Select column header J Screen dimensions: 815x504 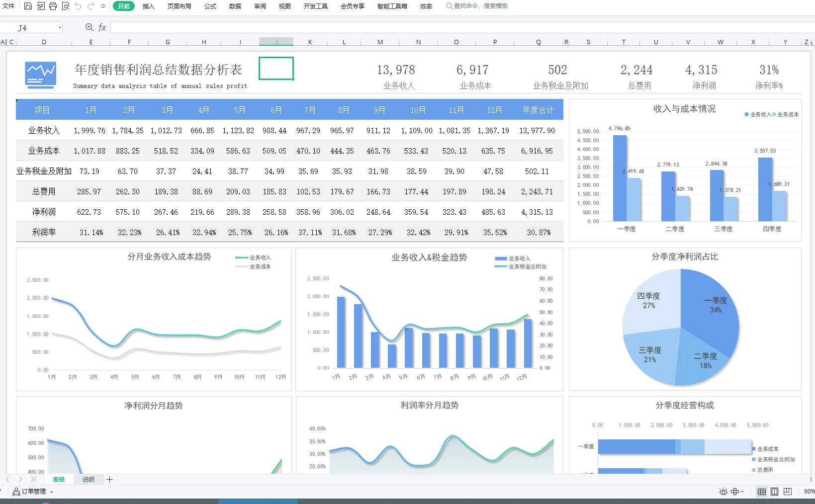276,42
